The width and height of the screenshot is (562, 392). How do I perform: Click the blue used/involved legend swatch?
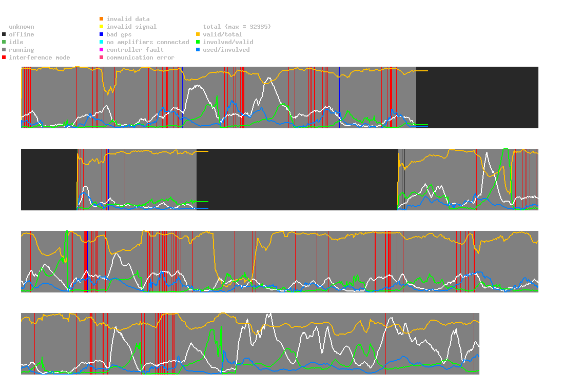[198, 50]
